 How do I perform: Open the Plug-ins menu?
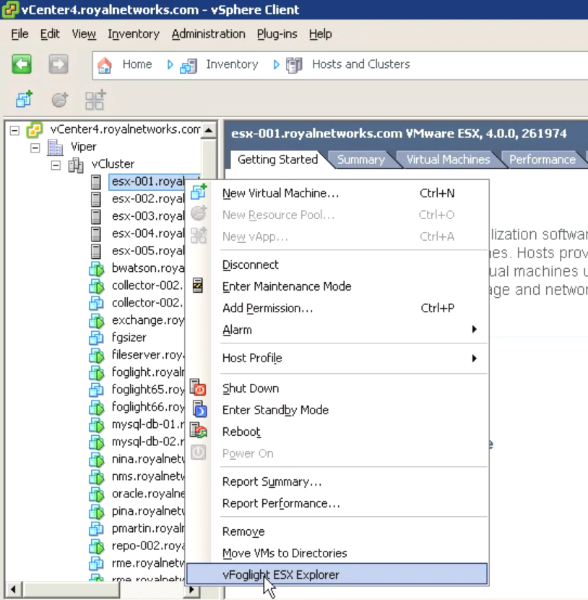point(277,34)
